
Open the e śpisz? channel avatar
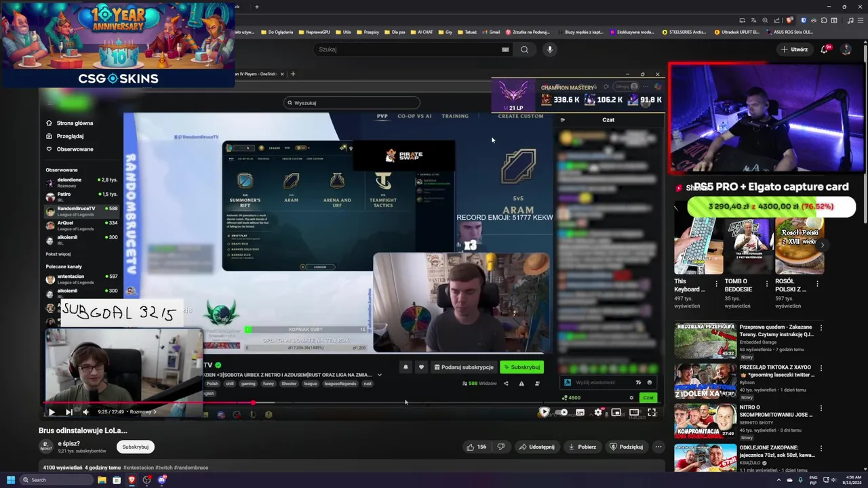click(x=46, y=447)
